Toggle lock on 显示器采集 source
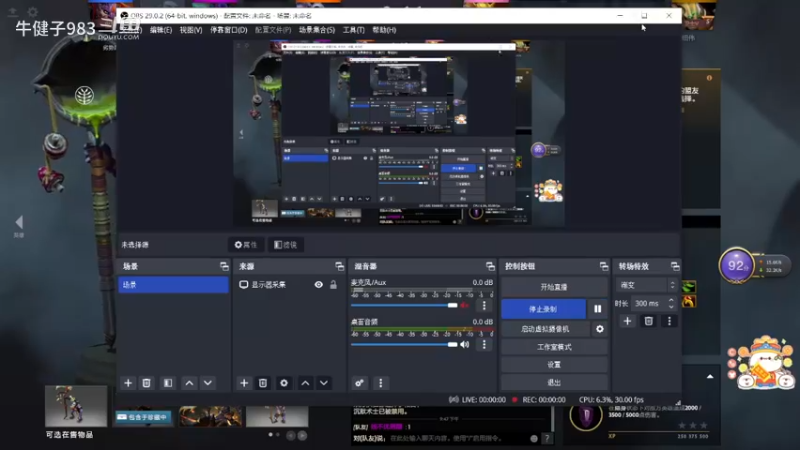 [333, 285]
